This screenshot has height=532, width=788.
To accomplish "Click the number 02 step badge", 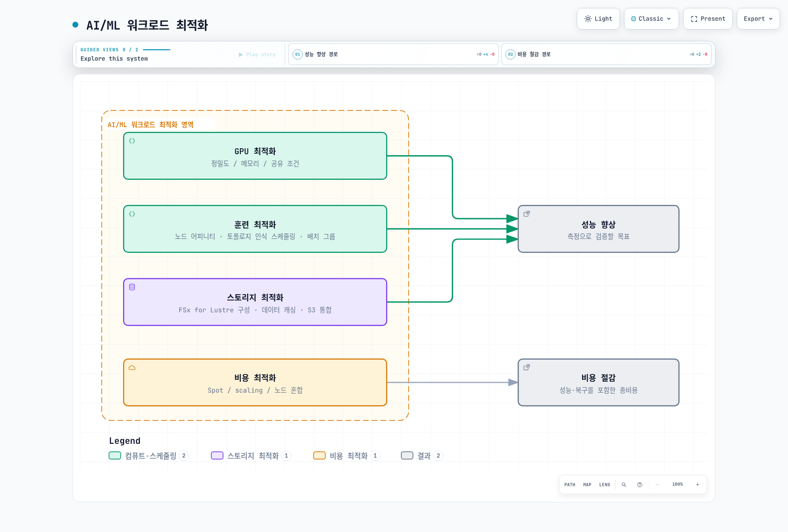I will pos(511,54).
